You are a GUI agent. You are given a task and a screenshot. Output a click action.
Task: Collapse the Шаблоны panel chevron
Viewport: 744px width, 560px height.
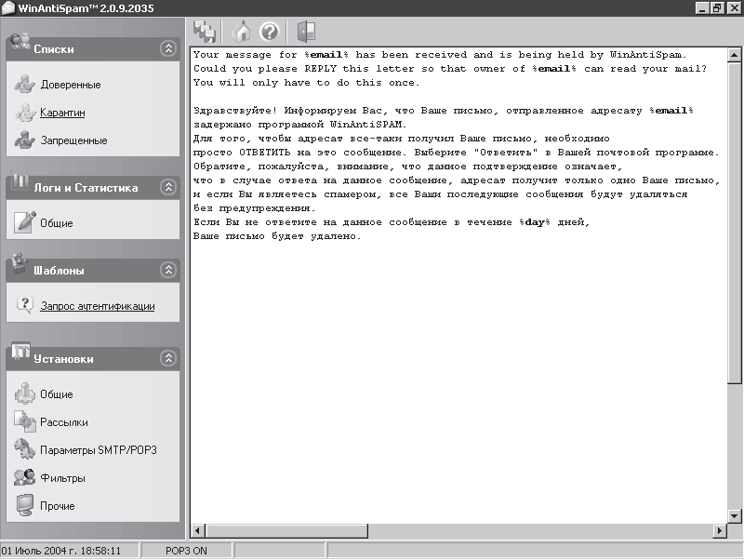click(x=168, y=270)
